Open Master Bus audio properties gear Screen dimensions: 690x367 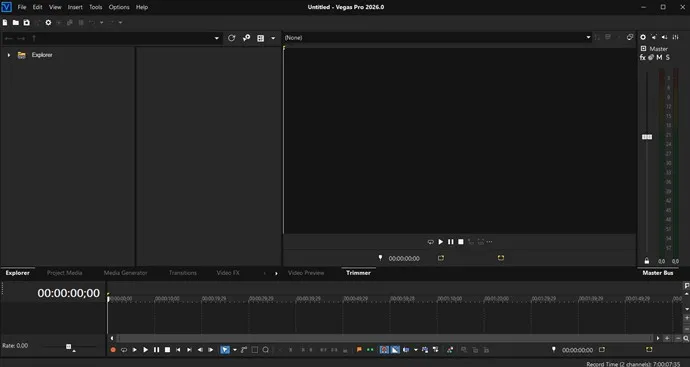[x=643, y=37]
